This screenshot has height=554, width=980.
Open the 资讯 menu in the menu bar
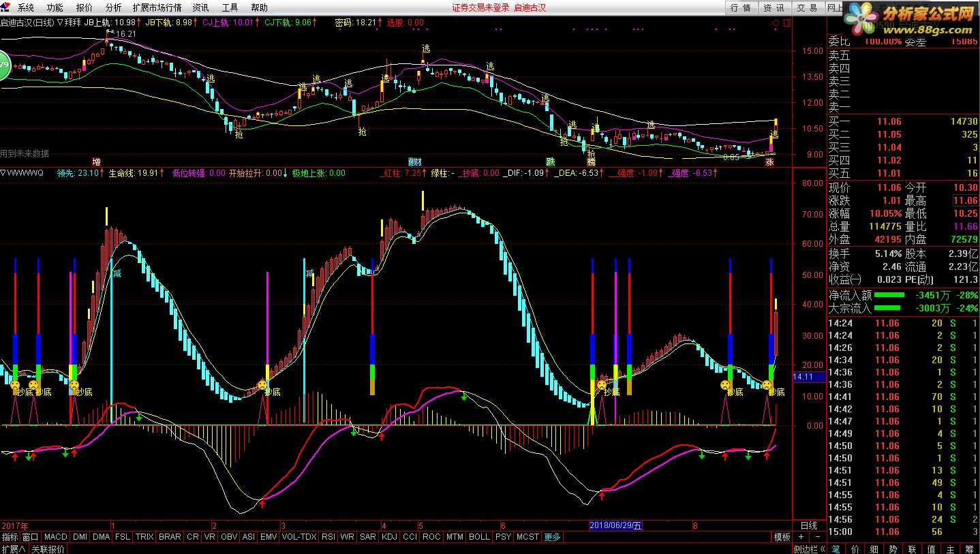[x=201, y=7]
